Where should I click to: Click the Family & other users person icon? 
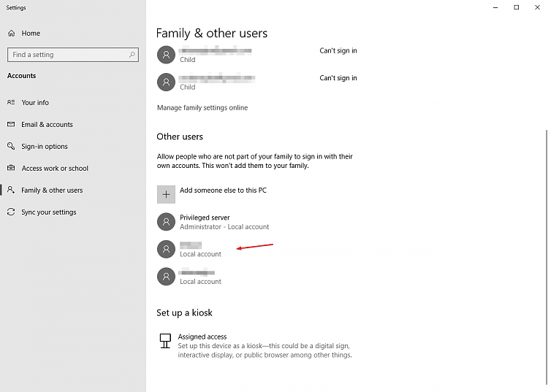[x=11, y=190]
